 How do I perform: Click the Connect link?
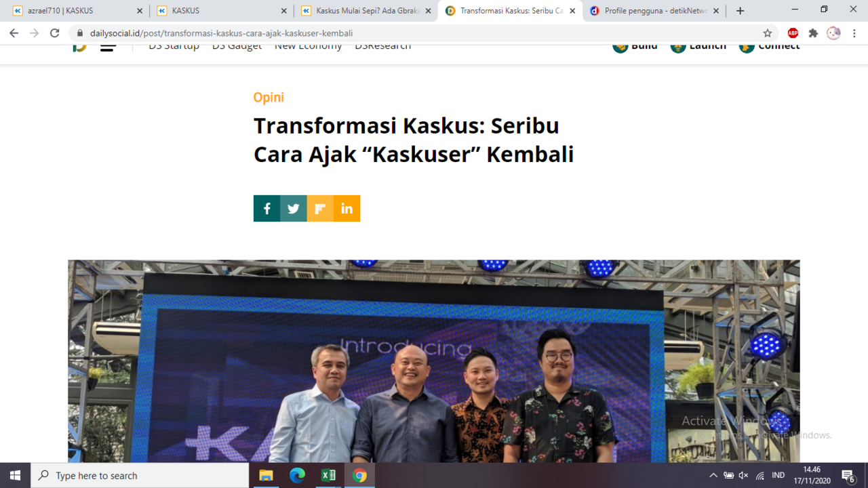[x=770, y=47]
